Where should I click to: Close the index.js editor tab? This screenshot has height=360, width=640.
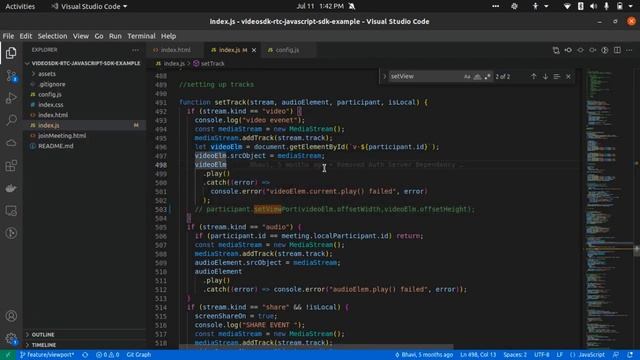[254, 50]
